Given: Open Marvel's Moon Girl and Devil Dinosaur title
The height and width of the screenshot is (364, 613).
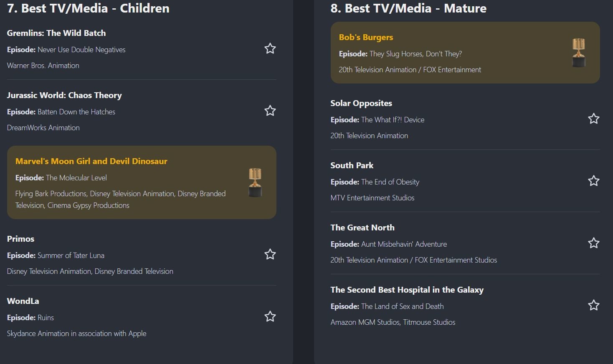Looking at the screenshot, I should coord(91,161).
